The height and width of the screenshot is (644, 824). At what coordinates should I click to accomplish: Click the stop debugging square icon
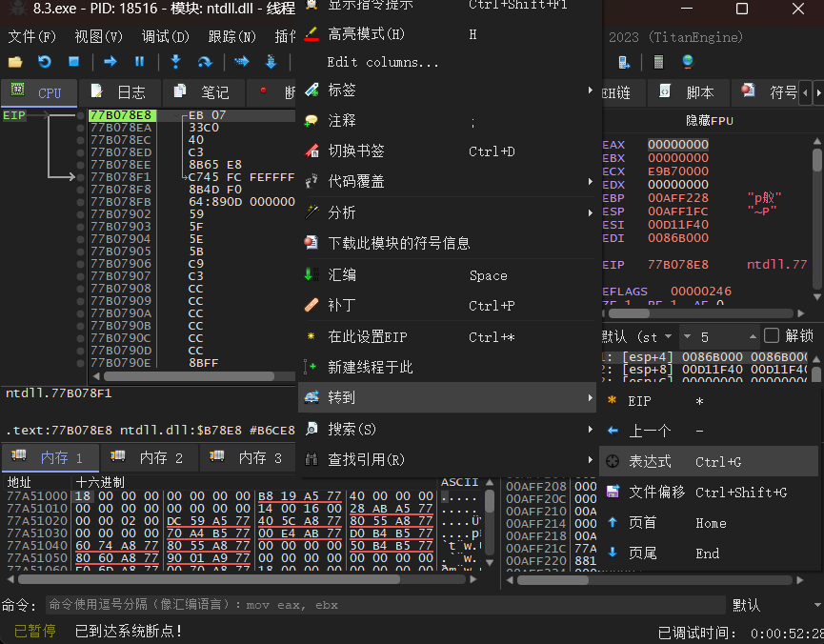[73, 62]
